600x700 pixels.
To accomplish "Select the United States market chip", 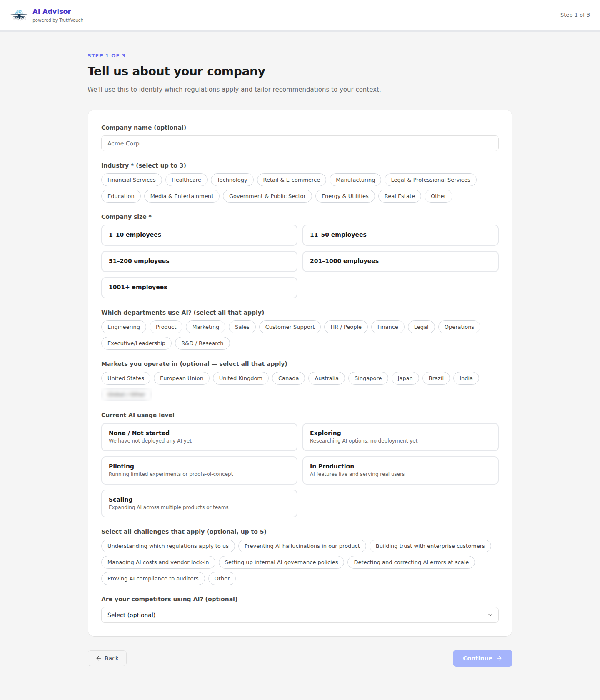I will pos(125,378).
